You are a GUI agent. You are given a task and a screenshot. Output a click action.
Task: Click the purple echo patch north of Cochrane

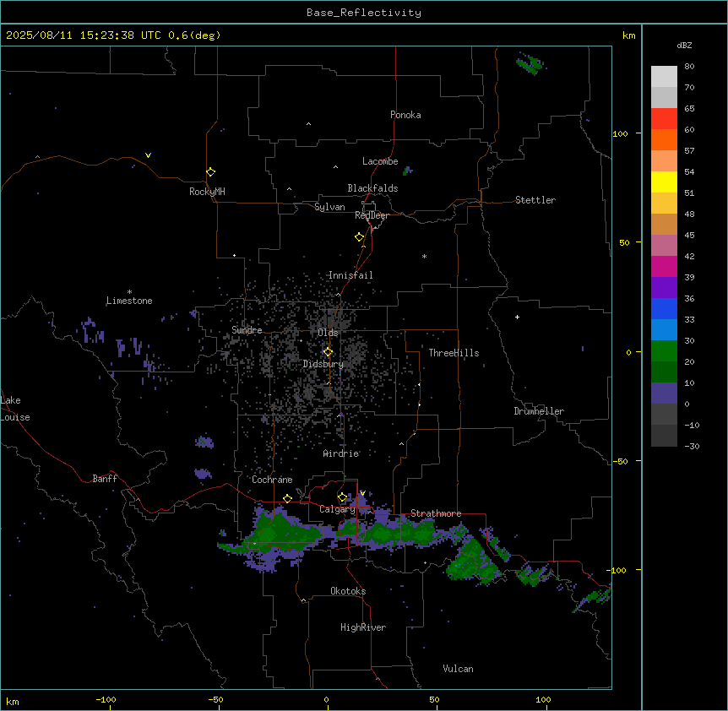pyautogui.click(x=204, y=442)
